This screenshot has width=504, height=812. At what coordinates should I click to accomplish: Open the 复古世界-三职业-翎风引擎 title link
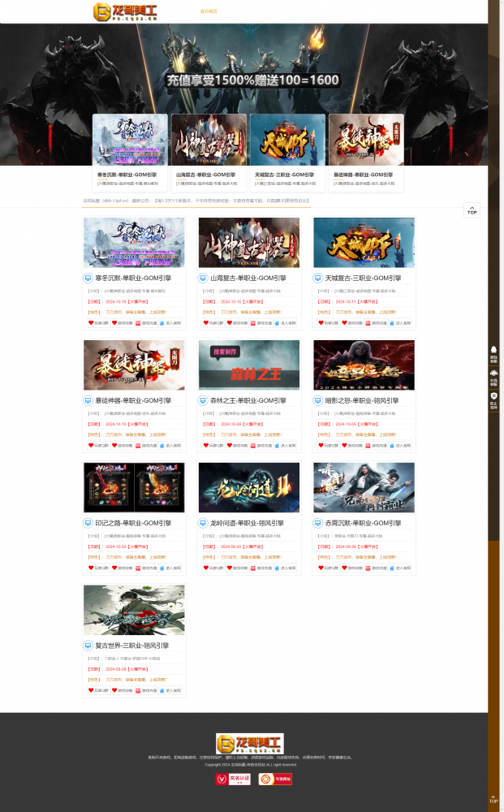tap(132, 646)
